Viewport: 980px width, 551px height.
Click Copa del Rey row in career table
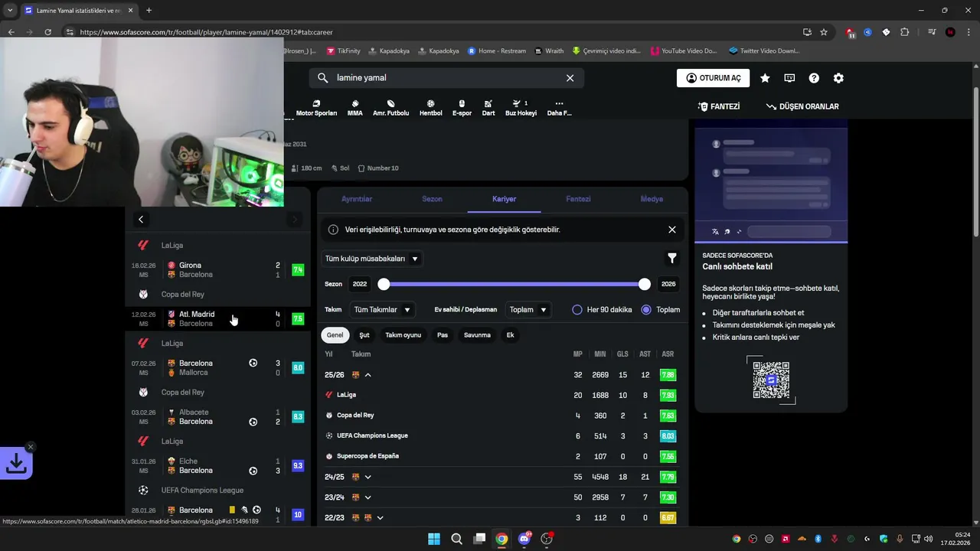[x=501, y=416]
